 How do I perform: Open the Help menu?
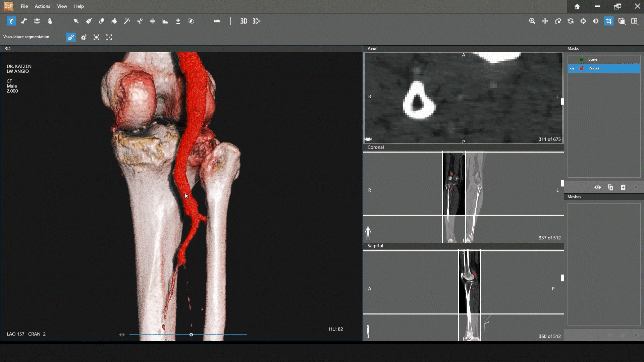tap(79, 6)
